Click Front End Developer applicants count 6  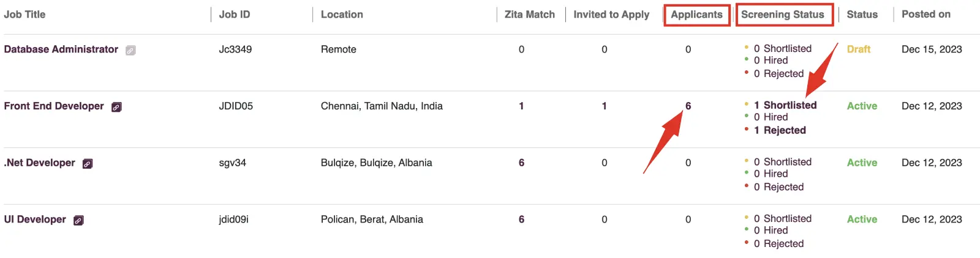click(x=688, y=106)
